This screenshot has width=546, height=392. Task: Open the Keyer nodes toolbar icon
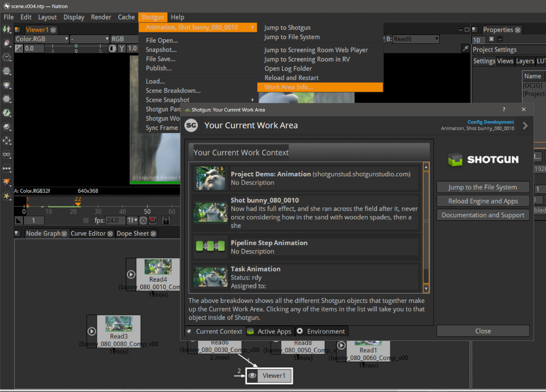[6, 113]
